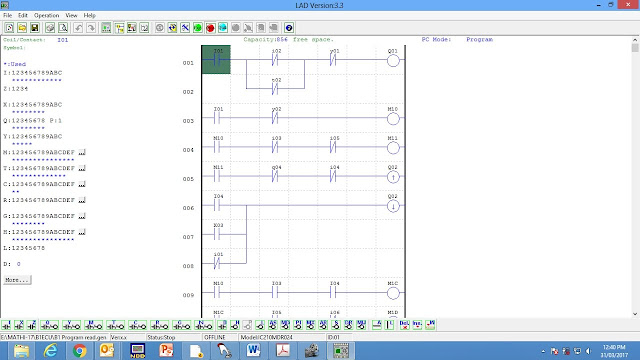Select the horizontal line A tool
640x360 pixels.
pyautogui.click(x=377, y=325)
